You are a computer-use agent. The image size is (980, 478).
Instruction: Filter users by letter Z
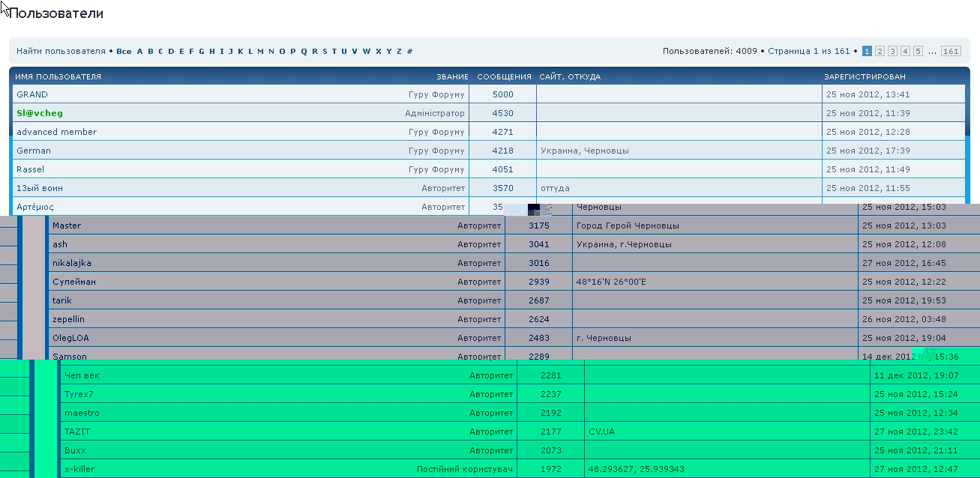click(399, 52)
